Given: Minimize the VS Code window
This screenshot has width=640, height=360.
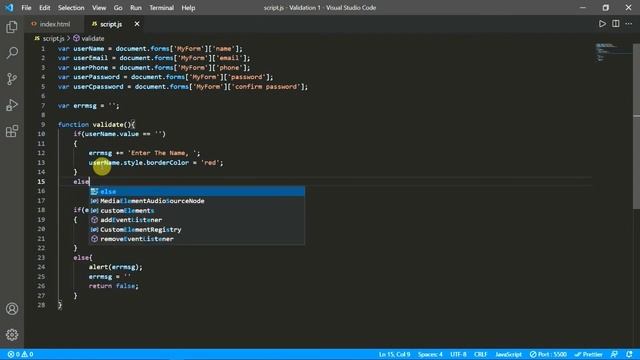Looking at the screenshot, I should (582, 8).
